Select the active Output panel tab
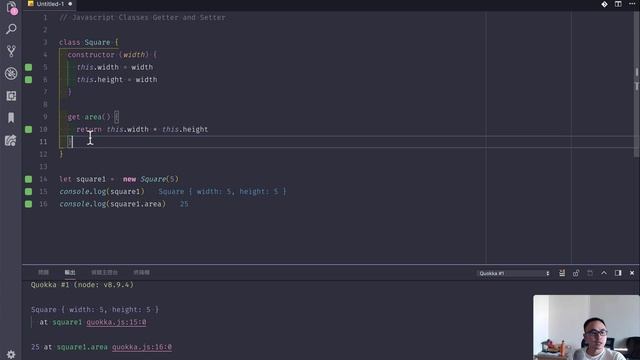 (x=70, y=272)
